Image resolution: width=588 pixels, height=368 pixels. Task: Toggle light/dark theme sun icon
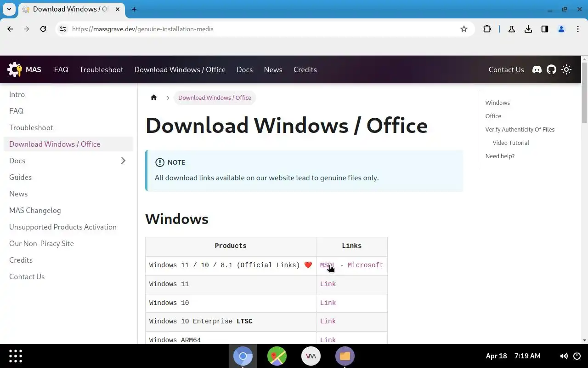[x=566, y=69]
